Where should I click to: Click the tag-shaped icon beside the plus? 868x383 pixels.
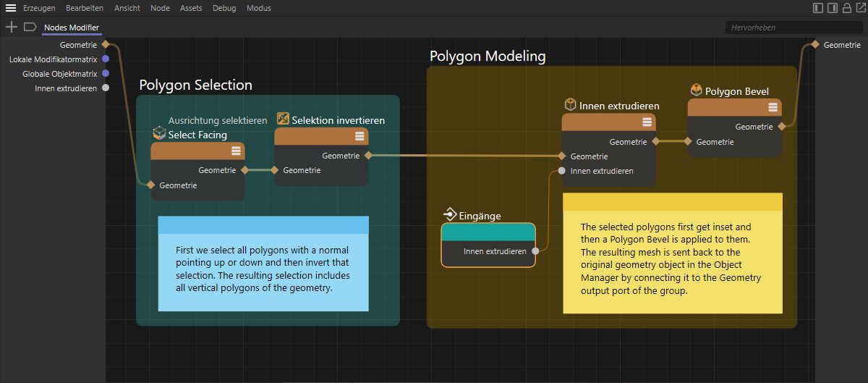click(x=30, y=27)
